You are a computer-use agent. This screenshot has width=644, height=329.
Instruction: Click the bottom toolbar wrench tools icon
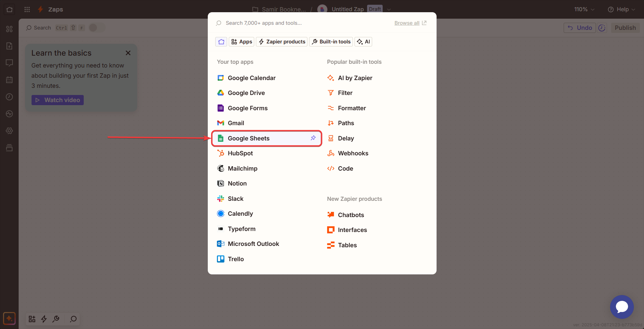pyautogui.click(x=56, y=319)
